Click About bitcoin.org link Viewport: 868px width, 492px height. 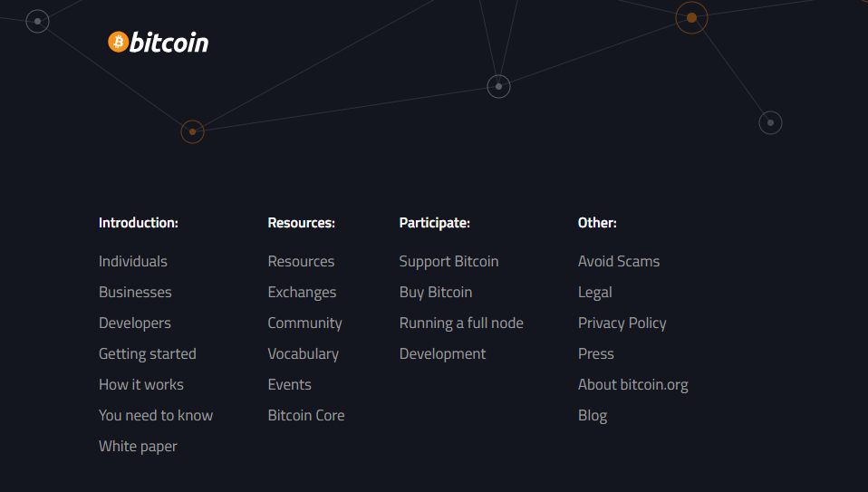pyautogui.click(x=632, y=384)
